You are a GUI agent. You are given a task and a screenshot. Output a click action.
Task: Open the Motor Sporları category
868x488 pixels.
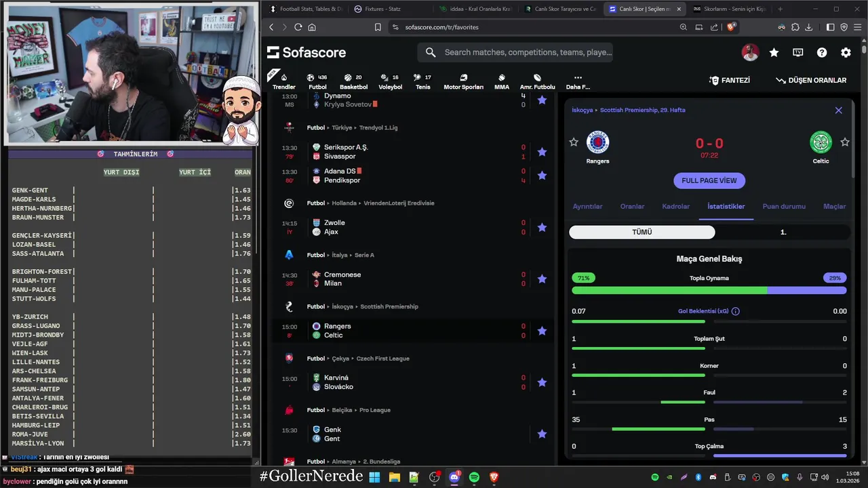pos(464,82)
